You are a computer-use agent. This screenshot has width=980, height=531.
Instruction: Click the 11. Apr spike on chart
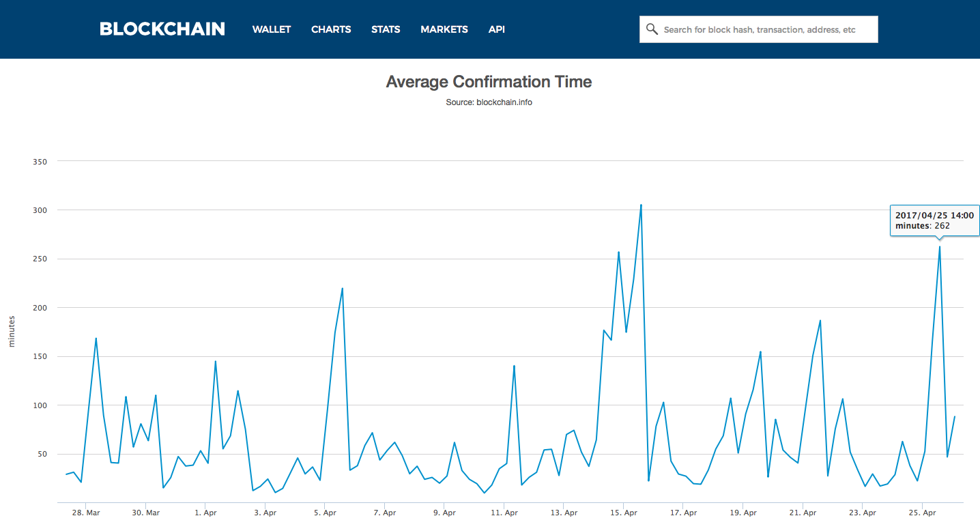tap(513, 366)
